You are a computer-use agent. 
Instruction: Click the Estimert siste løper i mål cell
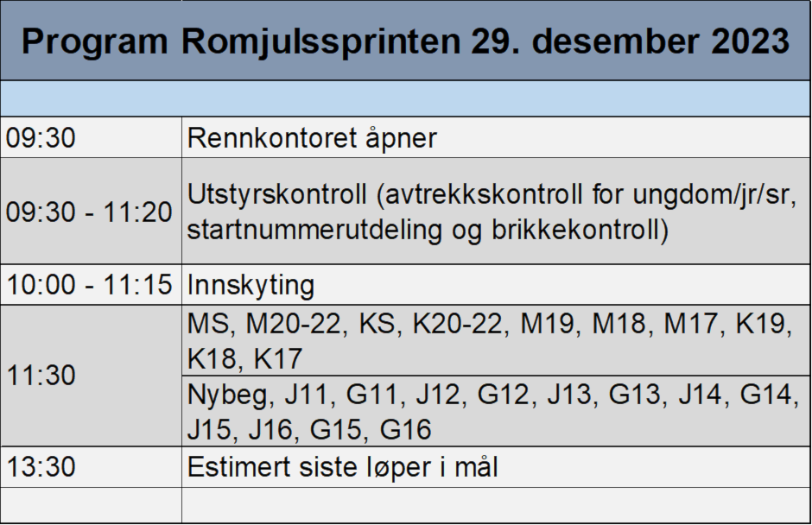(496, 467)
